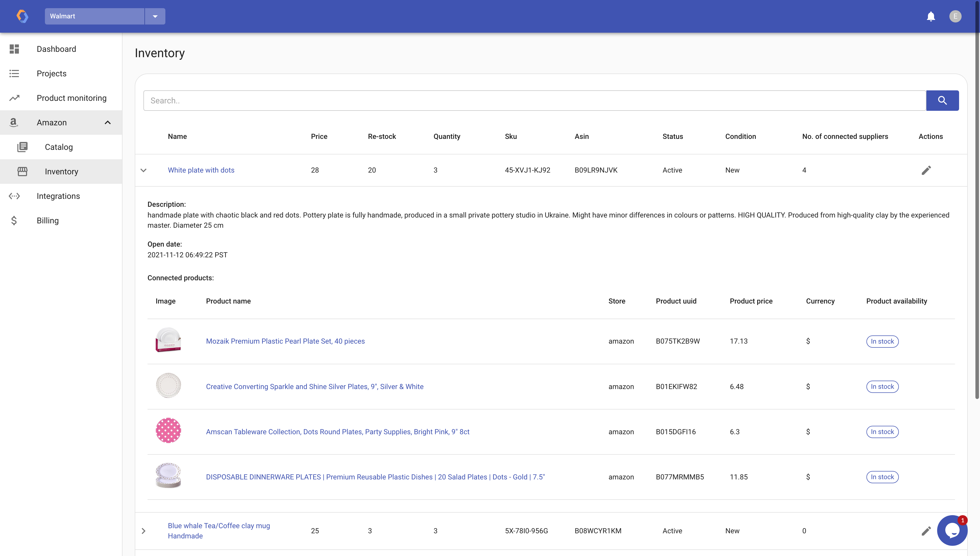
Task: Open Dashboard from sidebar
Action: (56, 49)
